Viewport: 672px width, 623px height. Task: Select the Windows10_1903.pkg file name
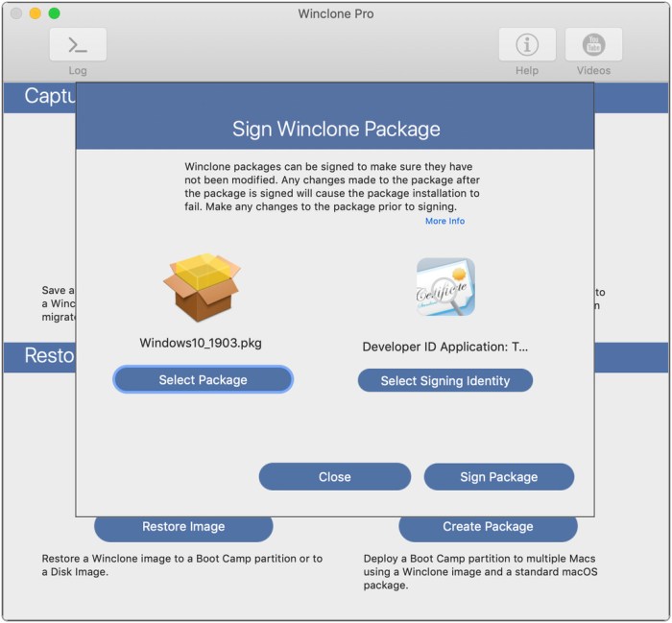(x=201, y=343)
